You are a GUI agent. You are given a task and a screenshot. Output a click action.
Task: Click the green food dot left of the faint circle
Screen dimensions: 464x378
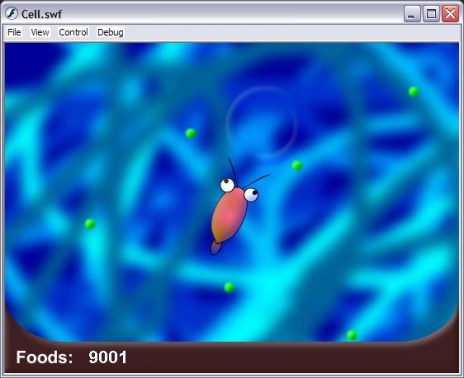tap(191, 134)
